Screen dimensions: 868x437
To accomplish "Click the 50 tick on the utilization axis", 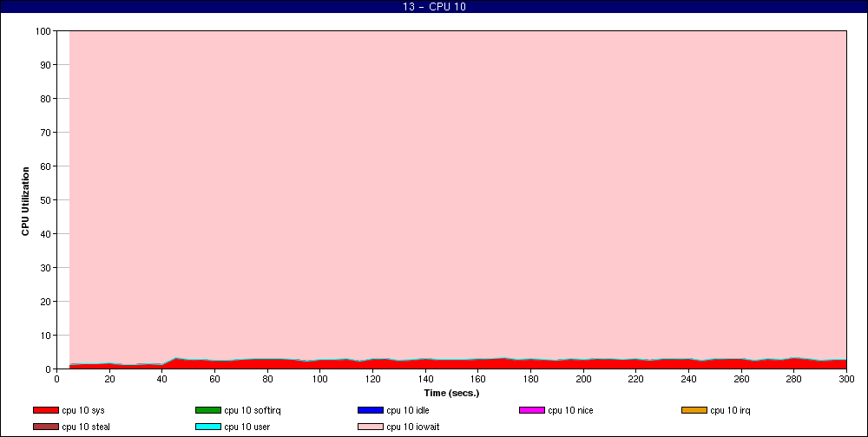I will point(46,200).
